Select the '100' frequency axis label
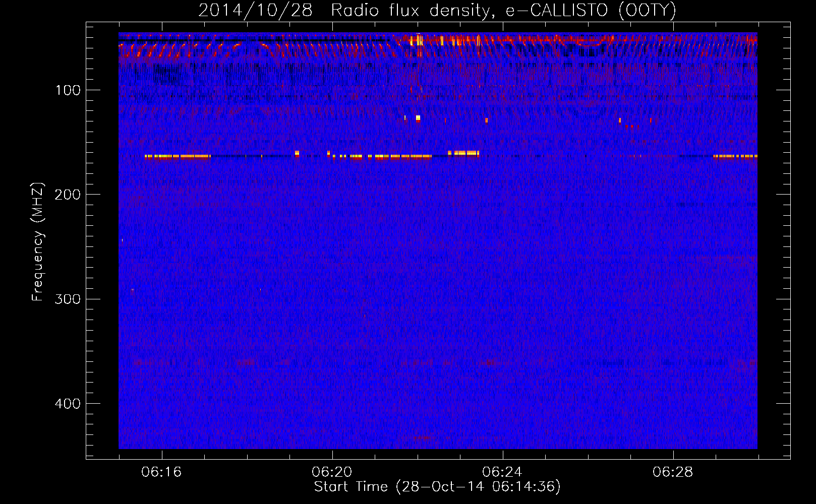Viewport: 816px width, 504px height. 68,90
